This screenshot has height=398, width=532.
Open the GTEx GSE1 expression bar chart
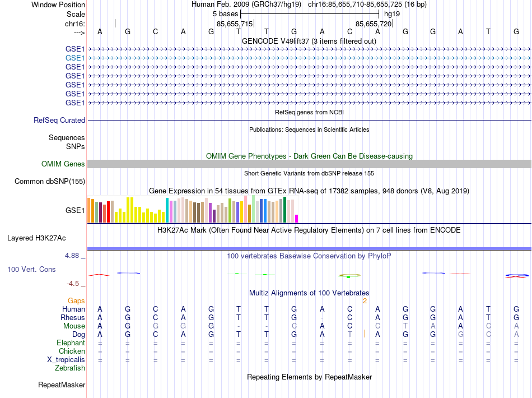tap(193, 210)
